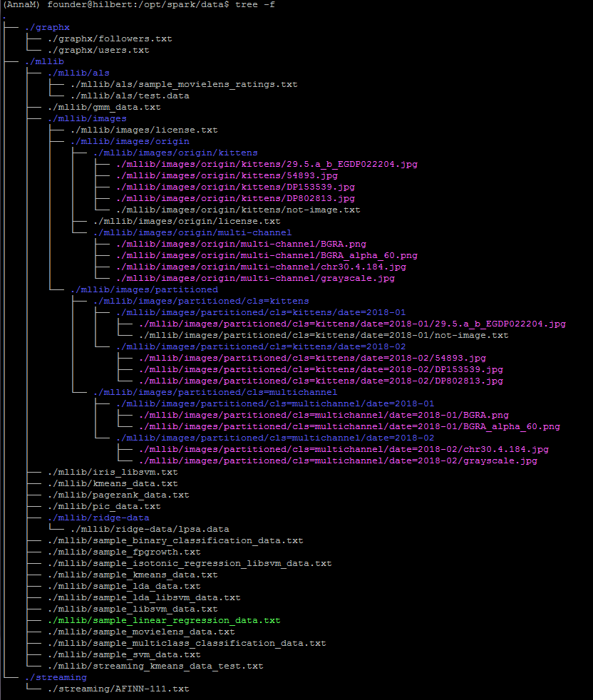Select cls=kittens/date=2018-02/54893.jpg

[312, 358]
